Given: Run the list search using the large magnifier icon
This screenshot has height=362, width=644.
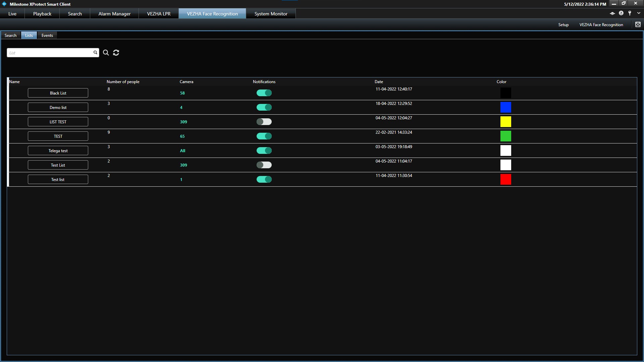Looking at the screenshot, I should click(x=106, y=53).
